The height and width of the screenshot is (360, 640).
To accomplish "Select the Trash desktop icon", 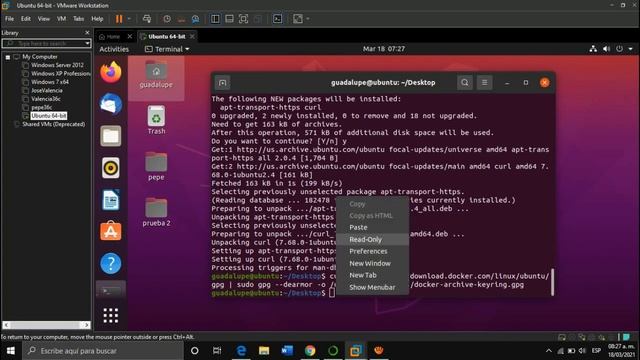I will click(x=156, y=120).
